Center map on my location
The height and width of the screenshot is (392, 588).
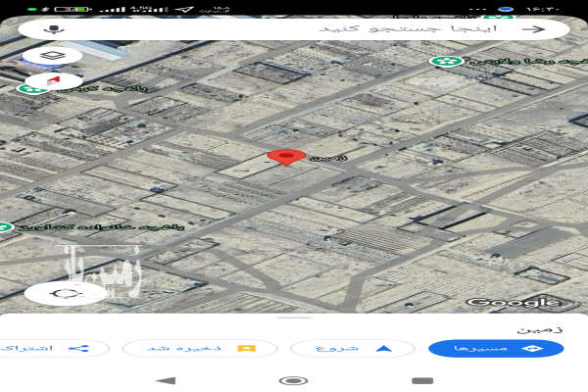[x=66, y=293]
